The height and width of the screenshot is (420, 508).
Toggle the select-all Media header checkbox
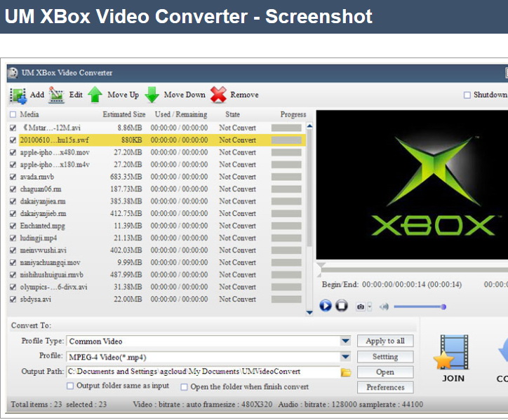13,114
